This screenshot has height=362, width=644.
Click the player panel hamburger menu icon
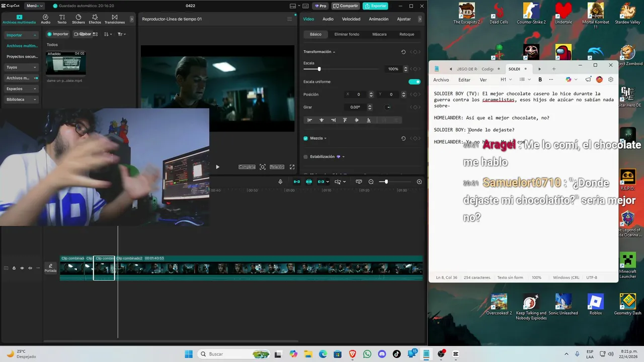click(x=289, y=19)
